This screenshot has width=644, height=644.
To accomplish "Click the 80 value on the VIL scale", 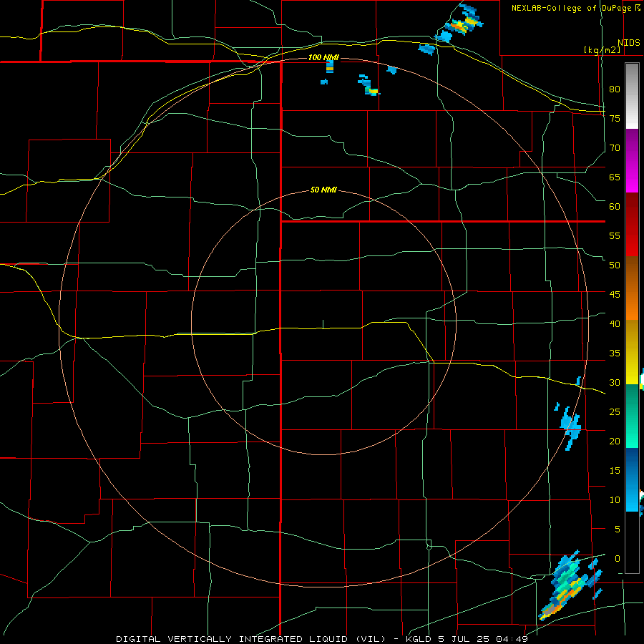I will [x=615, y=89].
